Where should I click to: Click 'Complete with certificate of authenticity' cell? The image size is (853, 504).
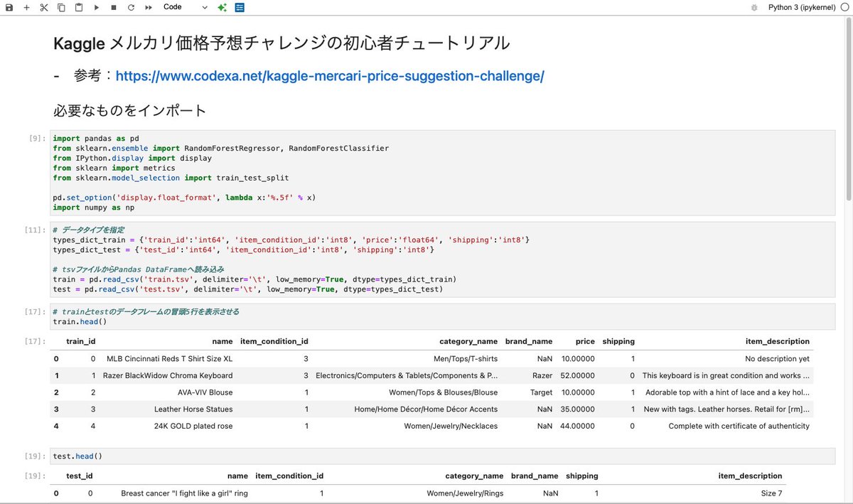[739, 426]
